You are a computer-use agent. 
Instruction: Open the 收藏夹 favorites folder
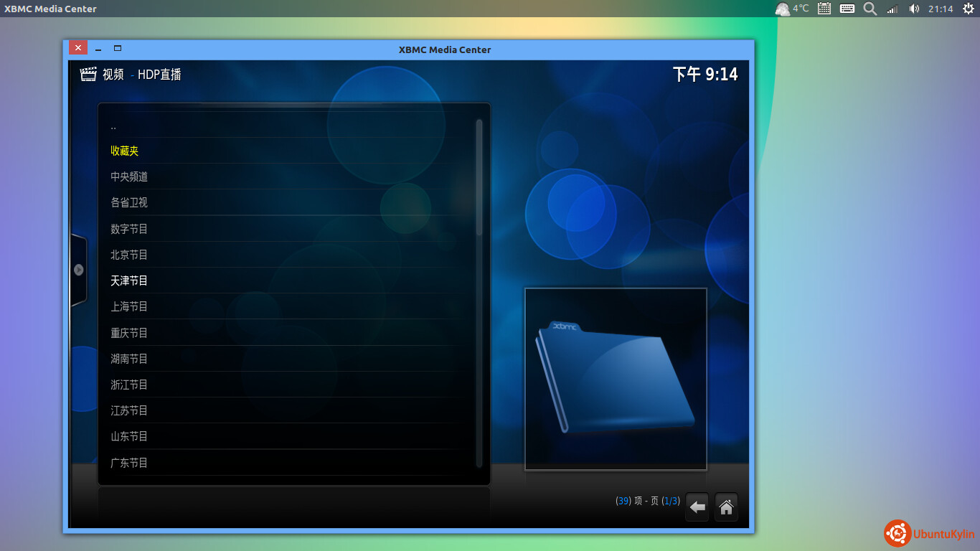(x=286, y=151)
